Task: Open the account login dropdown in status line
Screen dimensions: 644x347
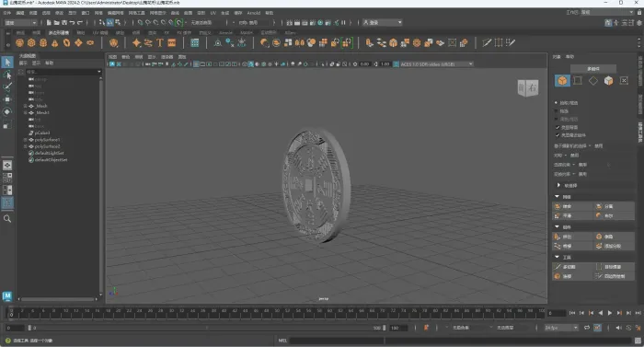Action: click(x=382, y=23)
